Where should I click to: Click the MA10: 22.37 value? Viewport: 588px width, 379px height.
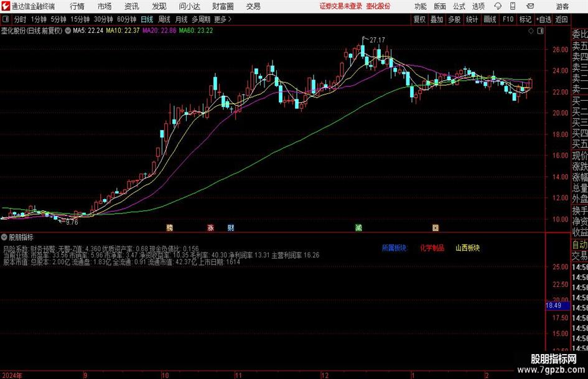[123, 30]
